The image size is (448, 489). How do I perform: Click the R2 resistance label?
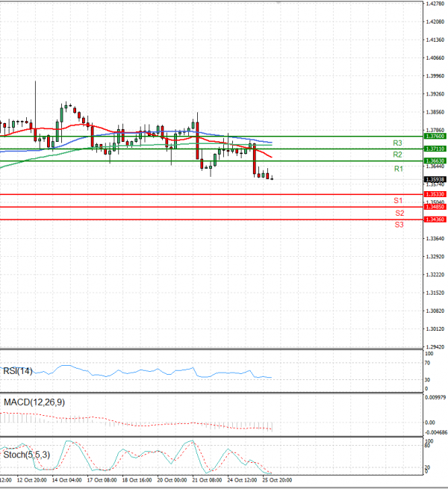(398, 155)
